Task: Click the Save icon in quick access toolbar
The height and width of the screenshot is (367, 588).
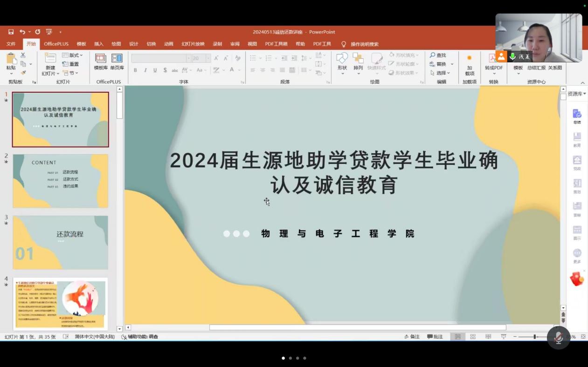Action: coord(11,32)
